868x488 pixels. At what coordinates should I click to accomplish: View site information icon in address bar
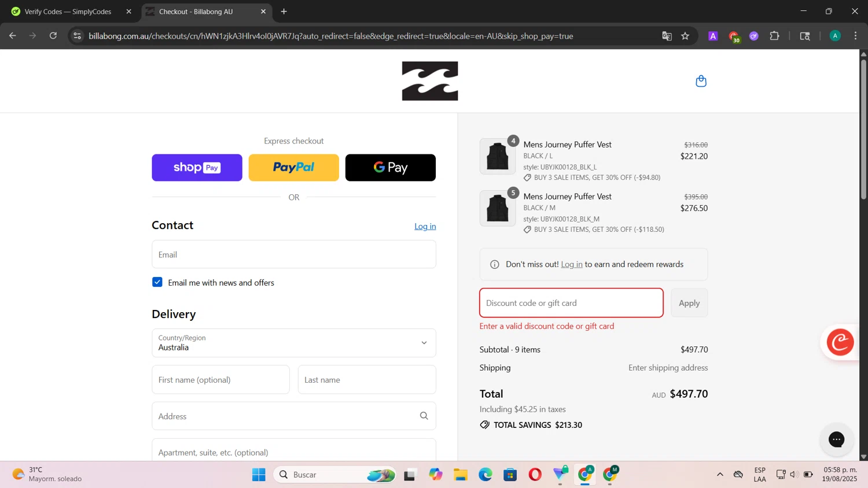tap(77, 36)
